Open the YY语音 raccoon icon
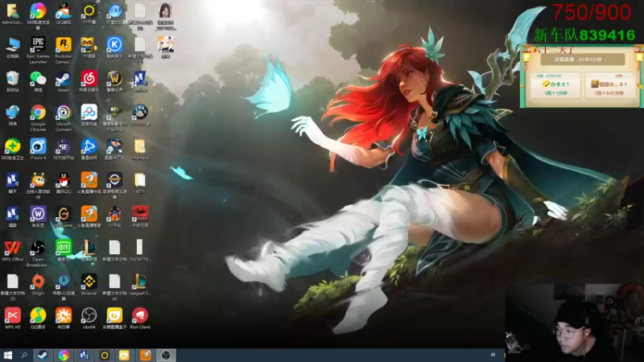Image resolution: width=644 pixels, height=362 pixels. click(x=89, y=44)
